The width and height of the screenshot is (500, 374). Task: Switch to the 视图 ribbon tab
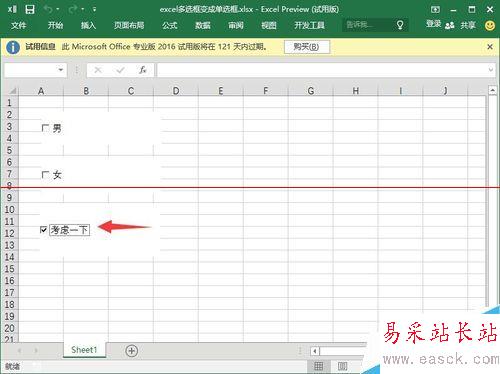269,25
